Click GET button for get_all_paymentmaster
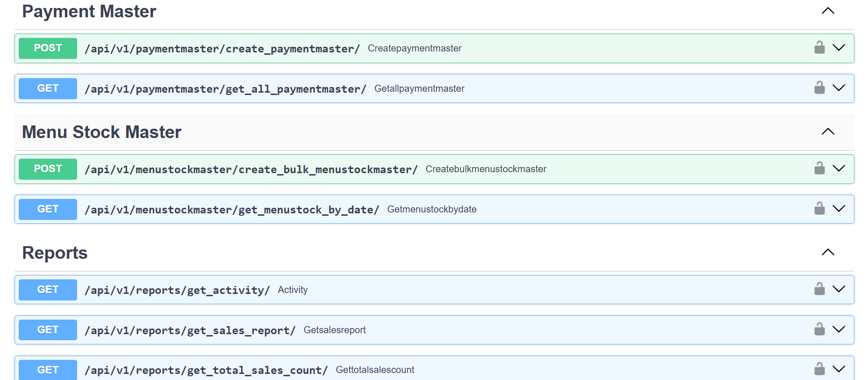 click(x=48, y=88)
